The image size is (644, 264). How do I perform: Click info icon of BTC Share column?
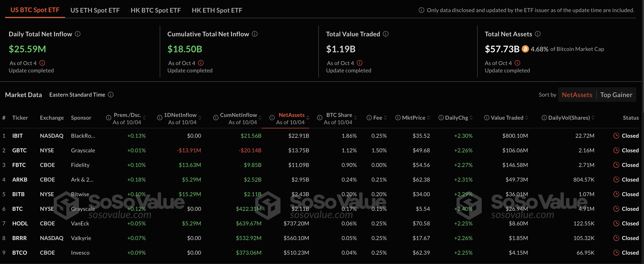click(319, 118)
